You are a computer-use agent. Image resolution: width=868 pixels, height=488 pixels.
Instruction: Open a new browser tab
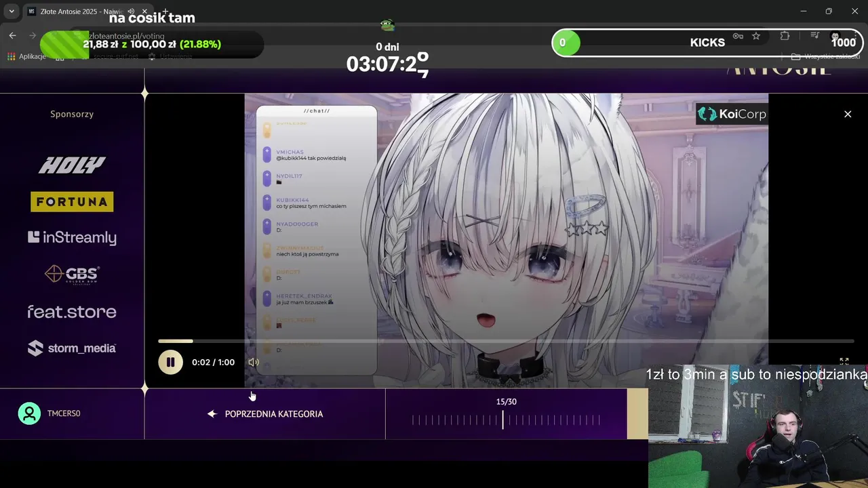(165, 12)
